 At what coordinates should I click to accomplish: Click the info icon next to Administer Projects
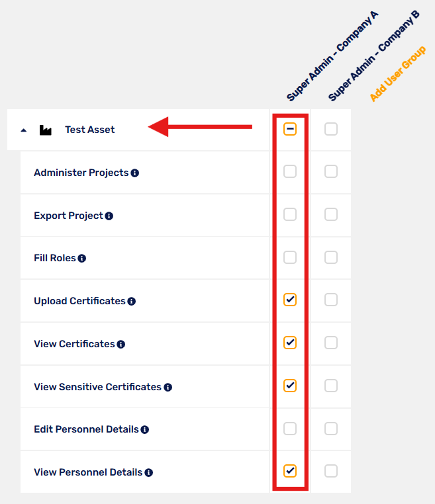point(135,173)
